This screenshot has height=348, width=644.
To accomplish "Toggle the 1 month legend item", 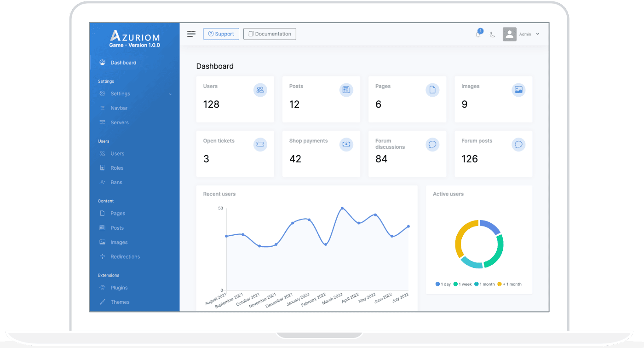I will pos(484,284).
